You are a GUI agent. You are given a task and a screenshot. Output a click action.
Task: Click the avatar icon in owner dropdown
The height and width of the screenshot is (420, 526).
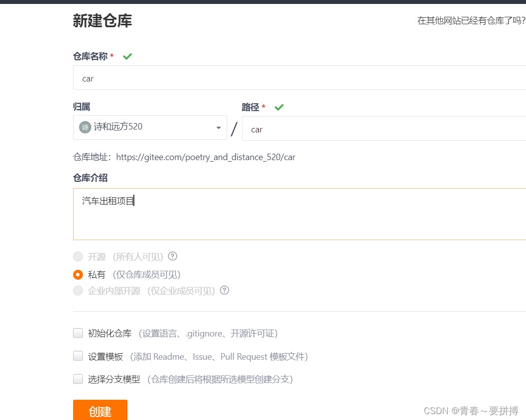click(x=85, y=127)
